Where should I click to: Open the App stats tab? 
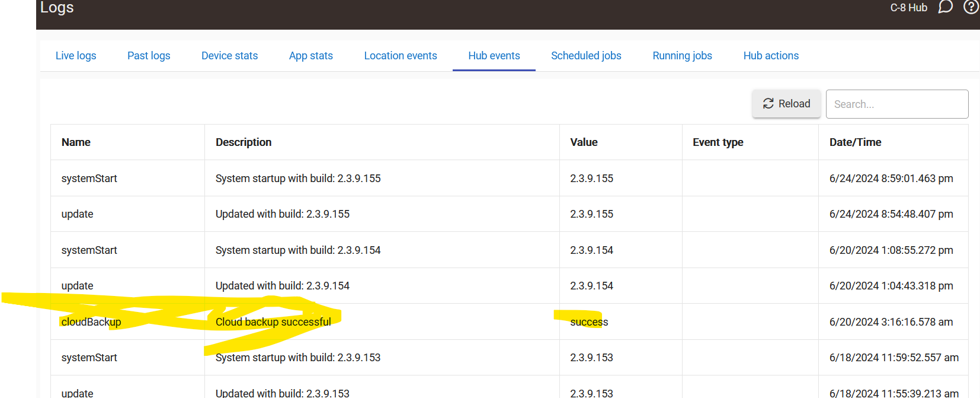[x=311, y=56]
